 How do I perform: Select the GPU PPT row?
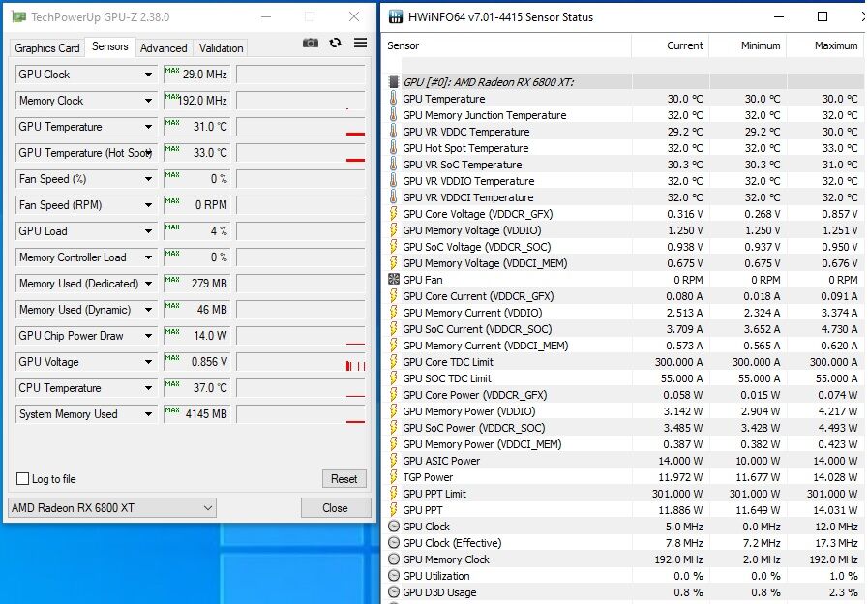tap(623, 510)
